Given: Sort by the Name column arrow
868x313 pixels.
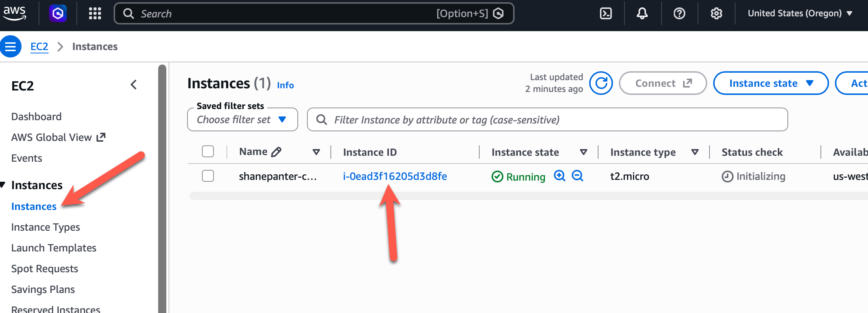Looking at the screenshot, I should click(316, 152).
